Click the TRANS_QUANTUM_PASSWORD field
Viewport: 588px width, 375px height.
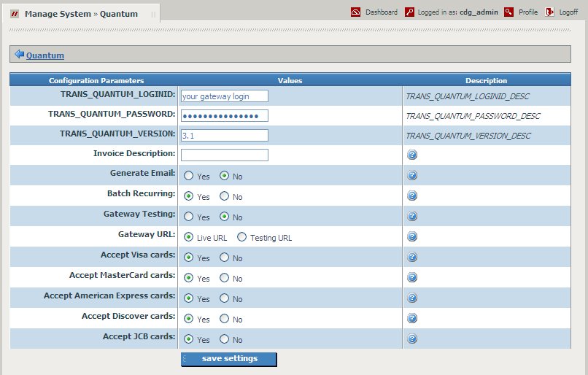click(x=225, y=116)
